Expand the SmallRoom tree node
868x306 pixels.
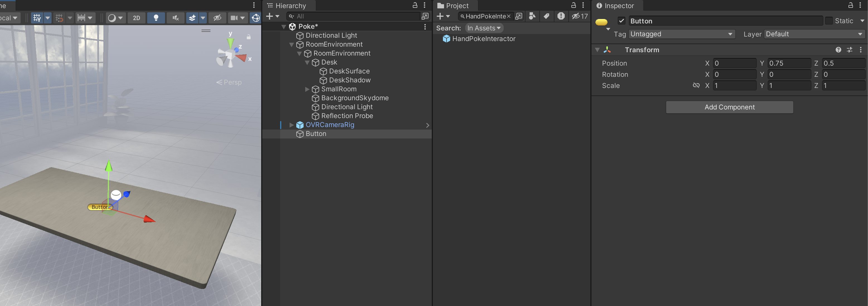(x=307, y=89)
